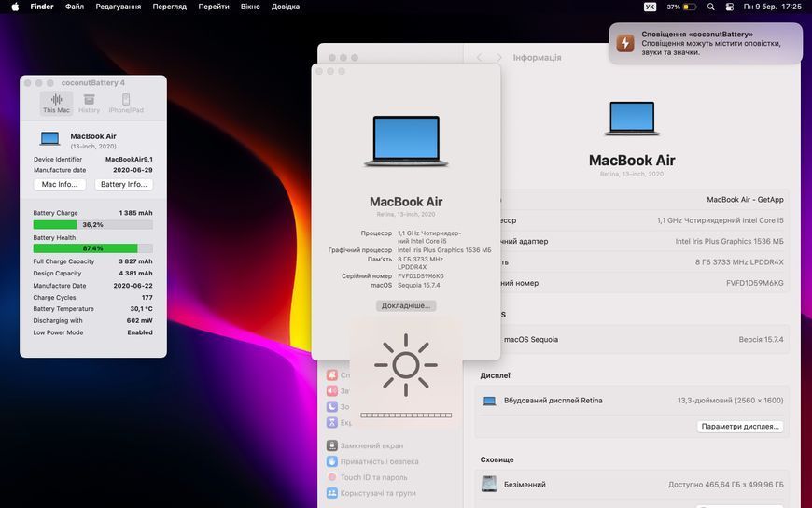Click the sound icon in settings sidebar

332,391
